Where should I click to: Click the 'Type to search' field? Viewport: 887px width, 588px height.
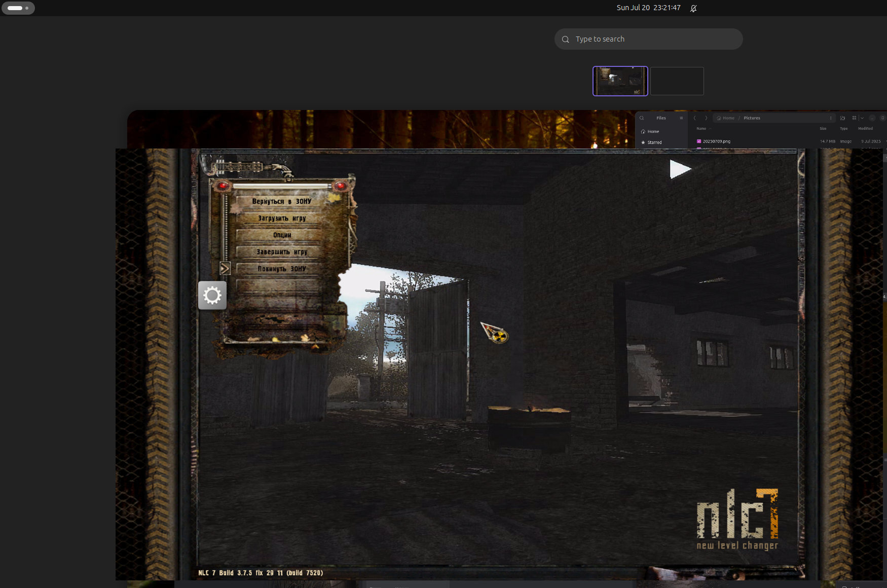point(648,39)
